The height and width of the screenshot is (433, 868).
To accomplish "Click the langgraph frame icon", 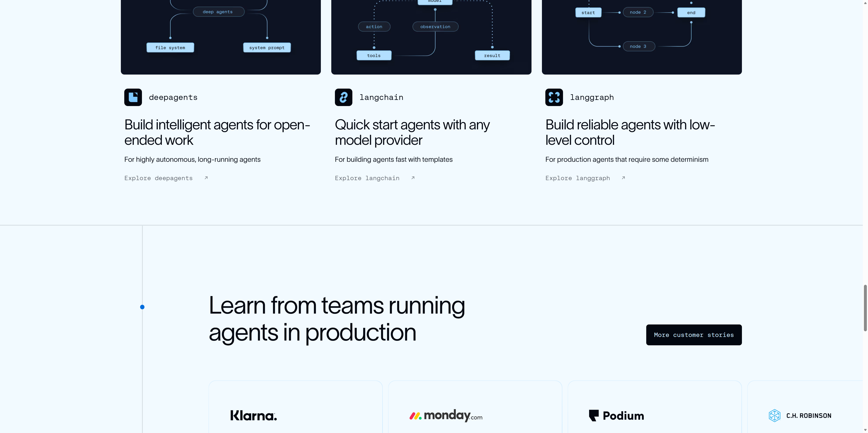I will point(554,97).
